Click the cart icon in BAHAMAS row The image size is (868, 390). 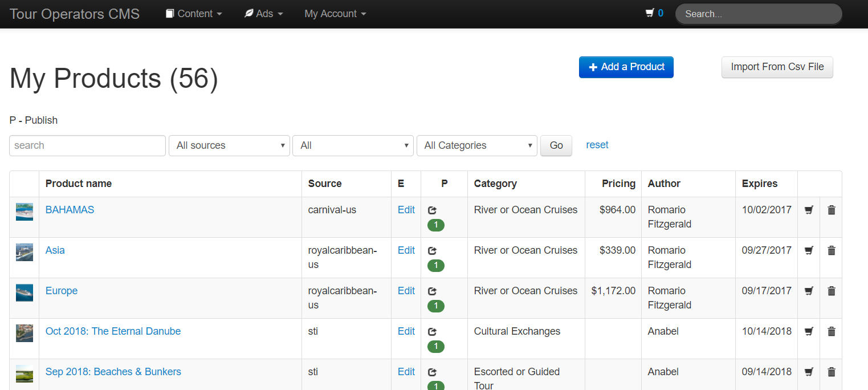[808, 210]
